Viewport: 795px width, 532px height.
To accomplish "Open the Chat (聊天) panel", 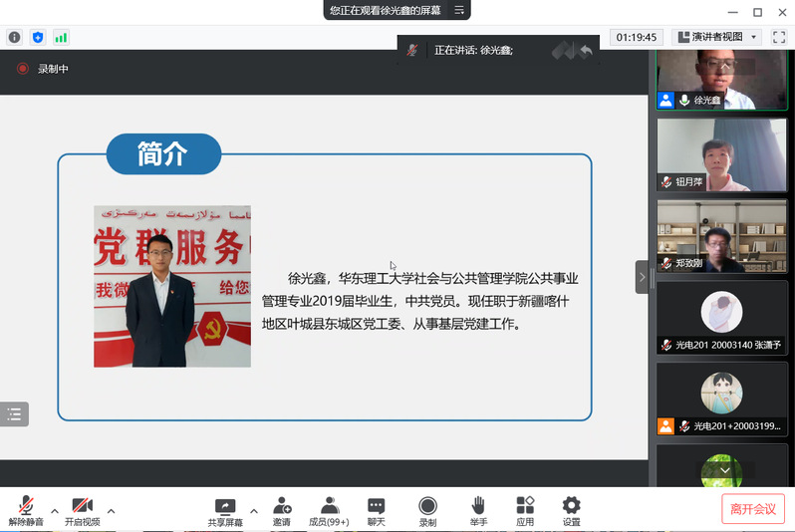I will pyautogui.click(x=376, y=510).
